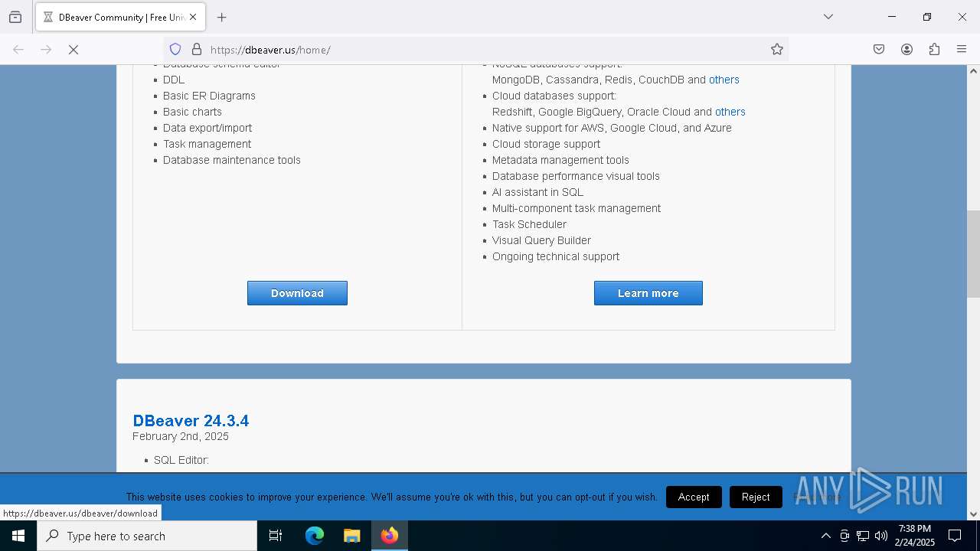Click 'Data export/import' list item
This screenshot has width=980, height=551.
[x=207, y=128]
